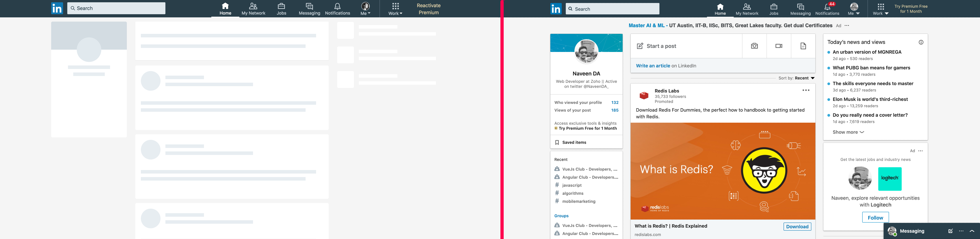Click Jobs briefcase icon in right window
Viewport: 980px width, 239px height.
774,7
